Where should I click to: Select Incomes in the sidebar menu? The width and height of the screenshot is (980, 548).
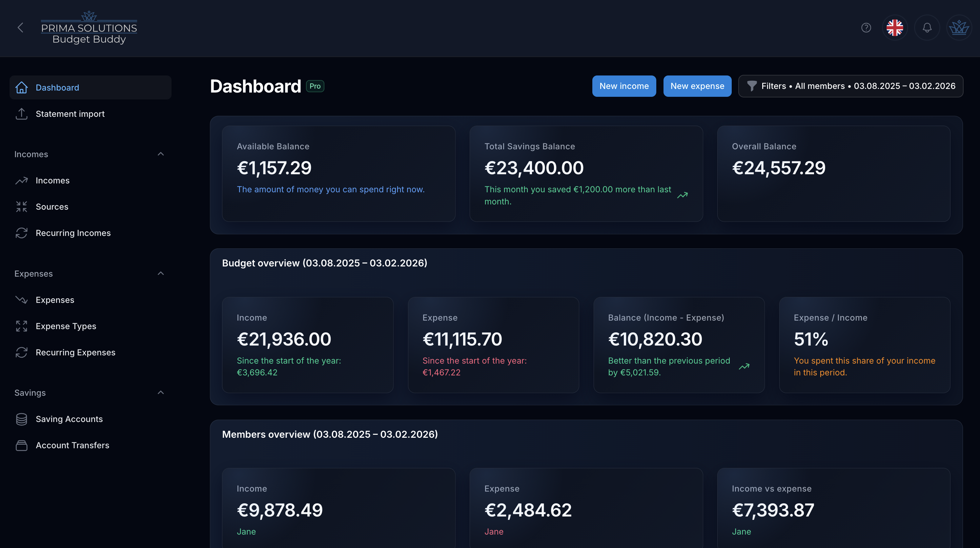(52, 180)
